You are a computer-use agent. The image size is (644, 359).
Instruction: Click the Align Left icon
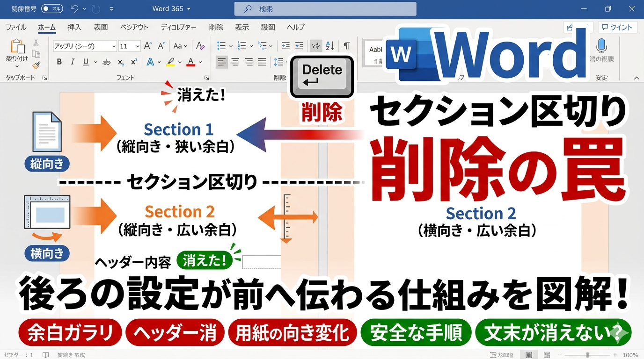pyautogui.click(x=222, y=62)
